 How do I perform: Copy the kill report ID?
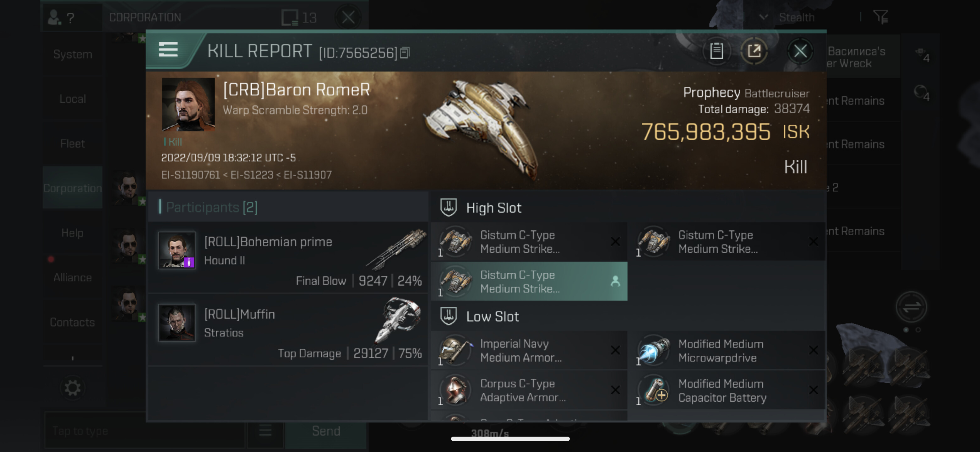pos(405,52)
